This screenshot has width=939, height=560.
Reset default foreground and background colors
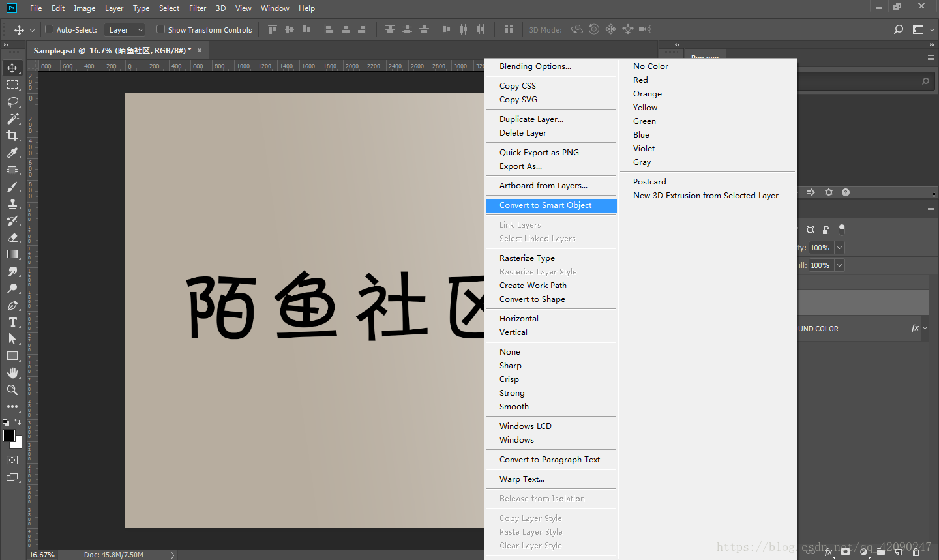tap(6, 422)
